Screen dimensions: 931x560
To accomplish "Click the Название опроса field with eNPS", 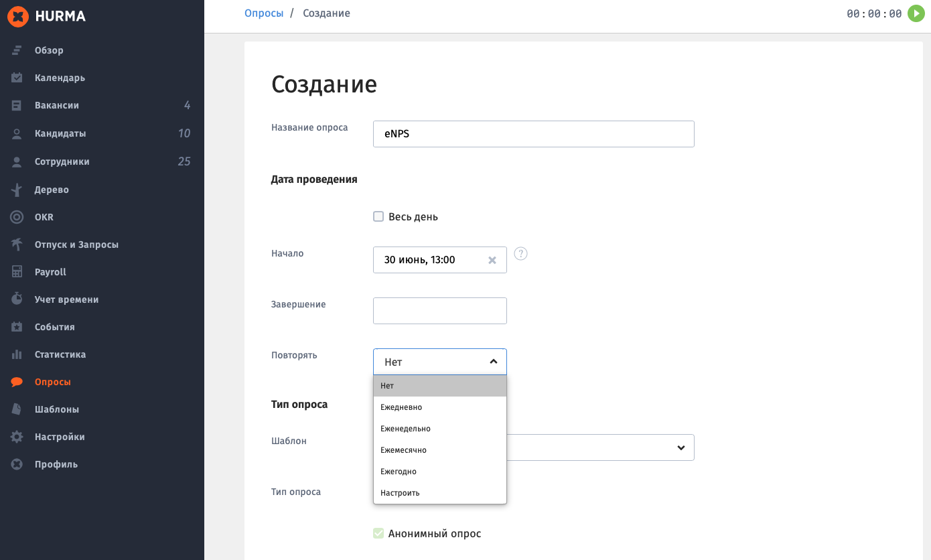I will [x=534, y=134].
